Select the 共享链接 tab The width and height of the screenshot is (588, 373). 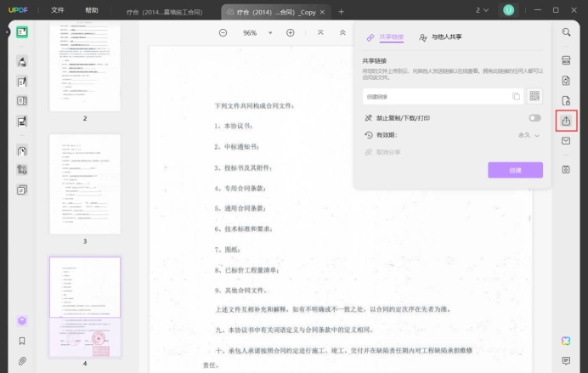385,37
